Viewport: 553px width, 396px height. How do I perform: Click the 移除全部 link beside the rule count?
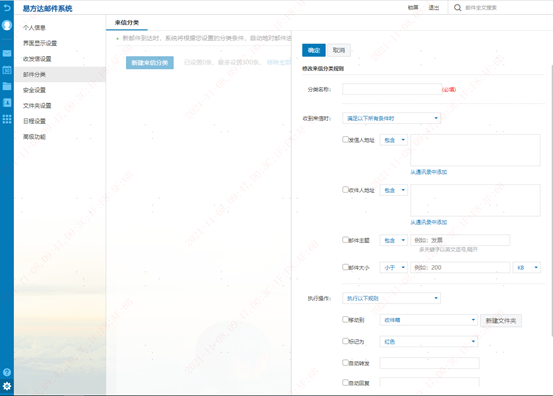(279, 63)
